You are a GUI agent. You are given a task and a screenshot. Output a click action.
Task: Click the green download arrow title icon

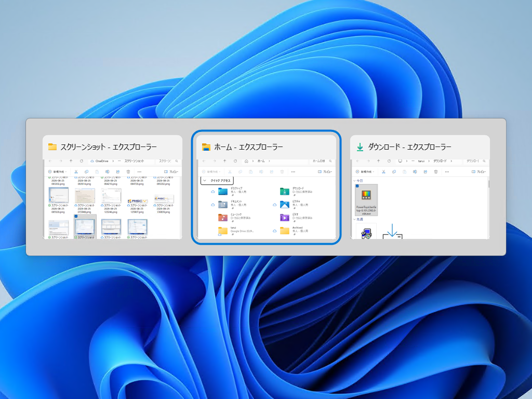[360, 147]
